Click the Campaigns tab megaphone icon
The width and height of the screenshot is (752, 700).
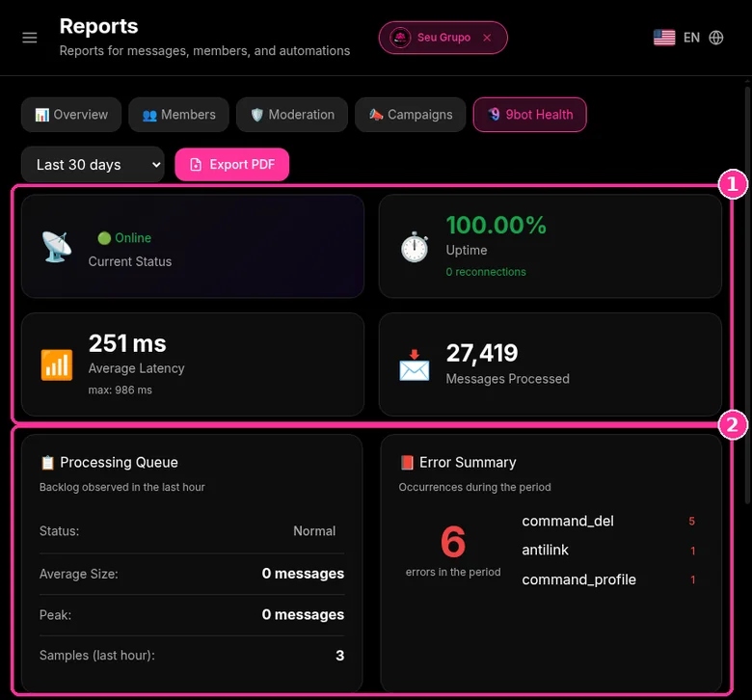(x=376, y=114)
